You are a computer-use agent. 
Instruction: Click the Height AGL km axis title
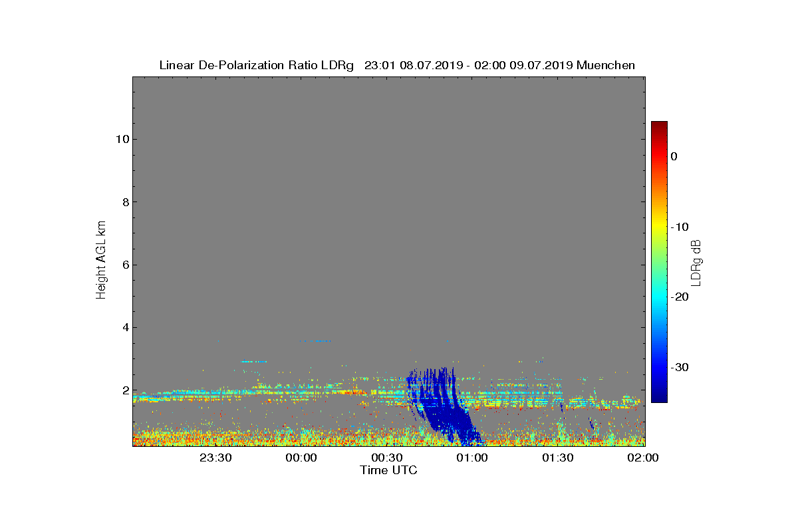pyautogui.click(x=101, y=261)
